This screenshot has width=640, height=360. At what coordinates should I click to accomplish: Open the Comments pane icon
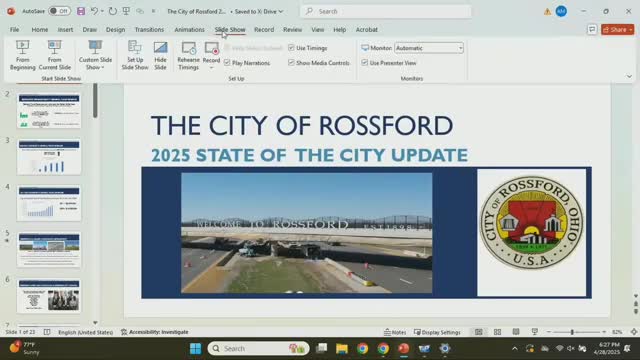tap(592, 29)
